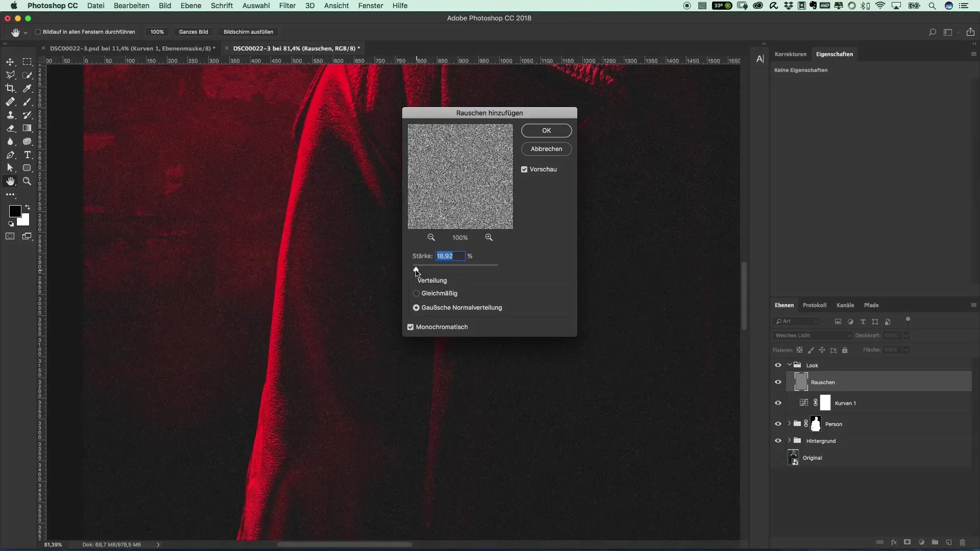Show the Original layer
The image size is (980, 551).
[x=778, y=458]
